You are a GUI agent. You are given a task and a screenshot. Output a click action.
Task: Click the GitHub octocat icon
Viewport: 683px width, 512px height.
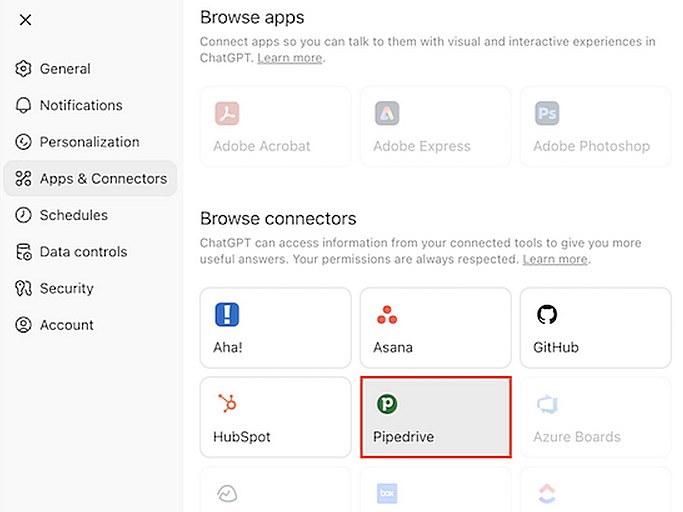(547, 315)
